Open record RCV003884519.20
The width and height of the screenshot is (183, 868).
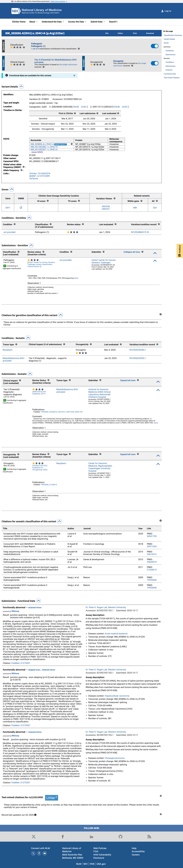[x=140, y=232]
